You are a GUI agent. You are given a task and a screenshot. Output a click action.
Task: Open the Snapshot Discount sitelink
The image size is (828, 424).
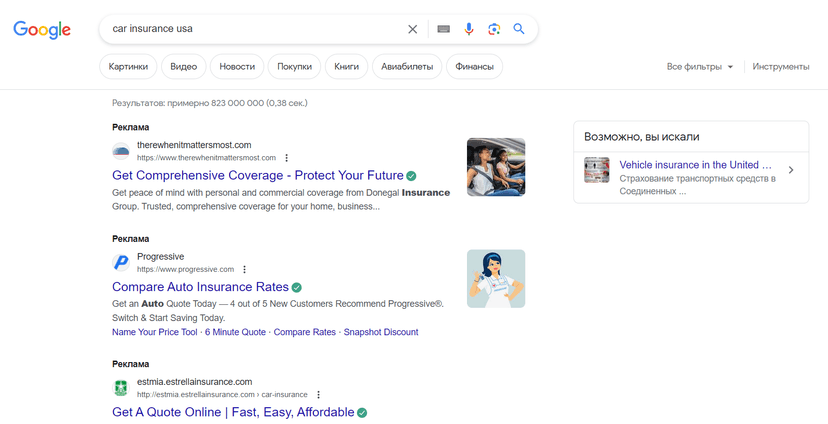tap(381, 332)
